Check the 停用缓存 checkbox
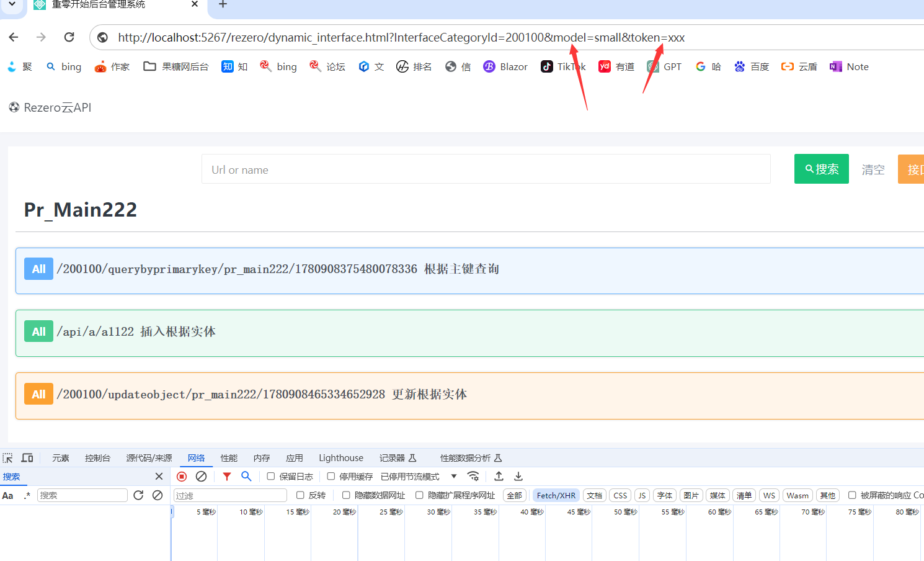Image resolution: width=924 pixels, height=561 pixels. click(331, 477)
